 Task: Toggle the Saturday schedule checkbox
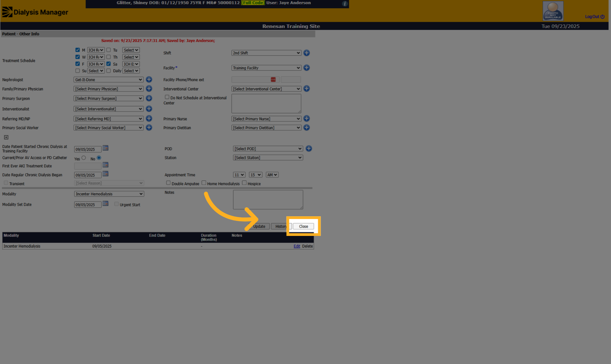pyautogui.click(x=108, y=64)
